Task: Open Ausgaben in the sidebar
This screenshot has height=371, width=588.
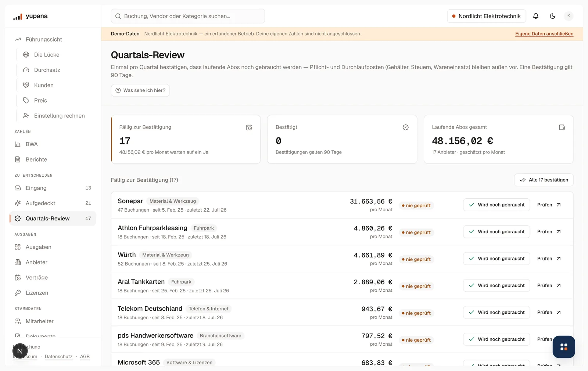Action: pyautogui.click(x=53, y=247)
